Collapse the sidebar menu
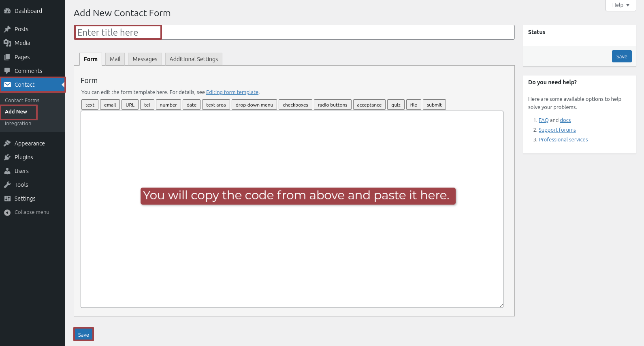This screenshot has width=644, height=346. [x=27, y=212]
